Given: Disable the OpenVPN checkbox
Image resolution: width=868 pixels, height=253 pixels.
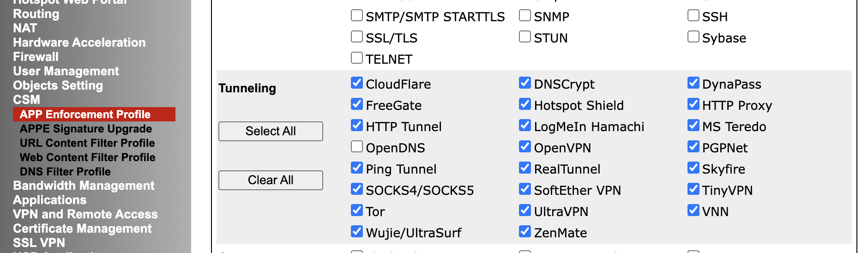Looking at the screenshot, I should [524, 147].
